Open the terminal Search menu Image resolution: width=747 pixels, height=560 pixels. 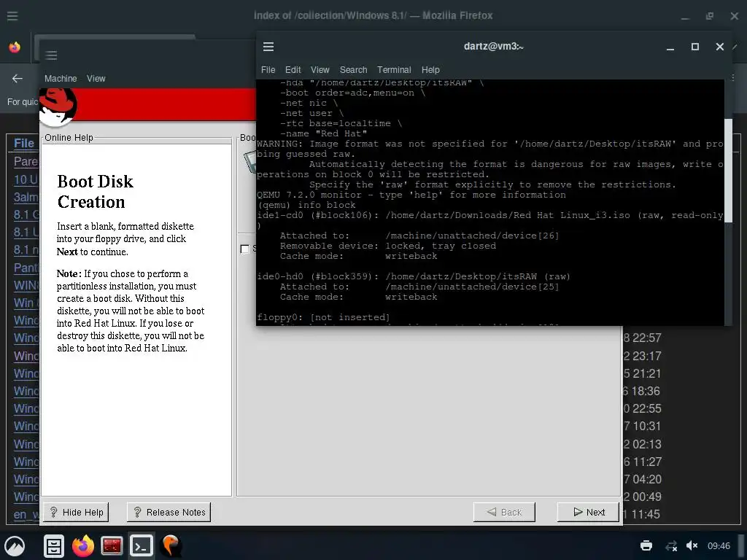tap(354, 70)
